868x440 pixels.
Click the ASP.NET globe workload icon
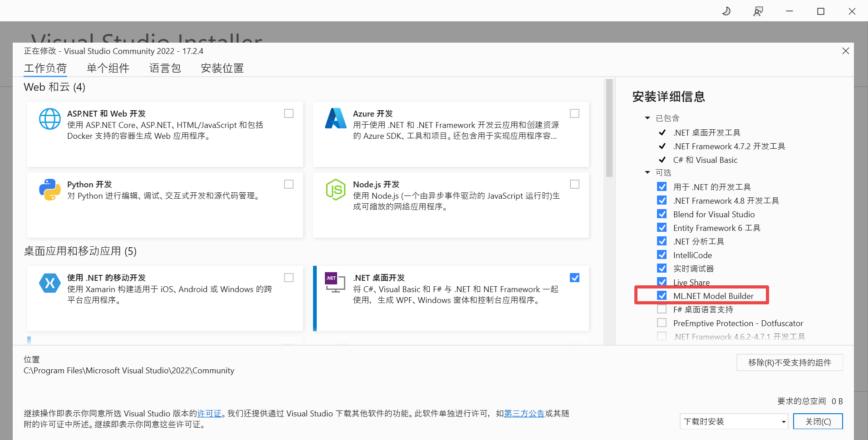coord(49,119)
